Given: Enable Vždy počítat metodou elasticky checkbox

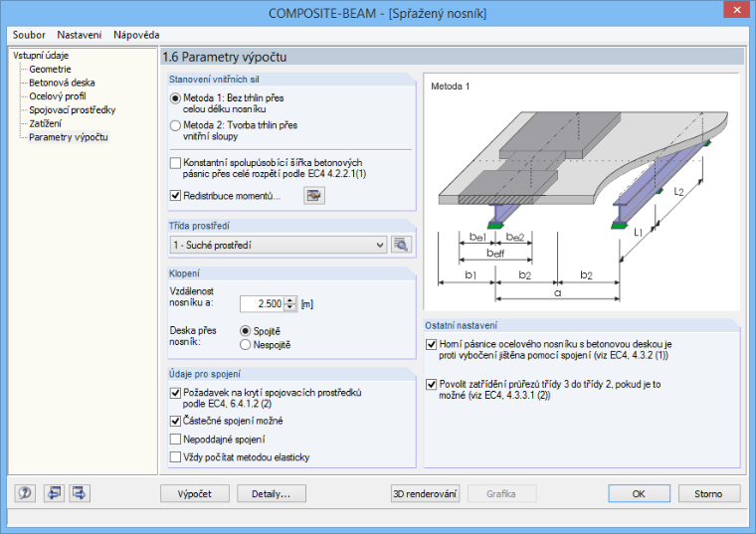Looking at the screenshot, I should (x=175, y=456).
